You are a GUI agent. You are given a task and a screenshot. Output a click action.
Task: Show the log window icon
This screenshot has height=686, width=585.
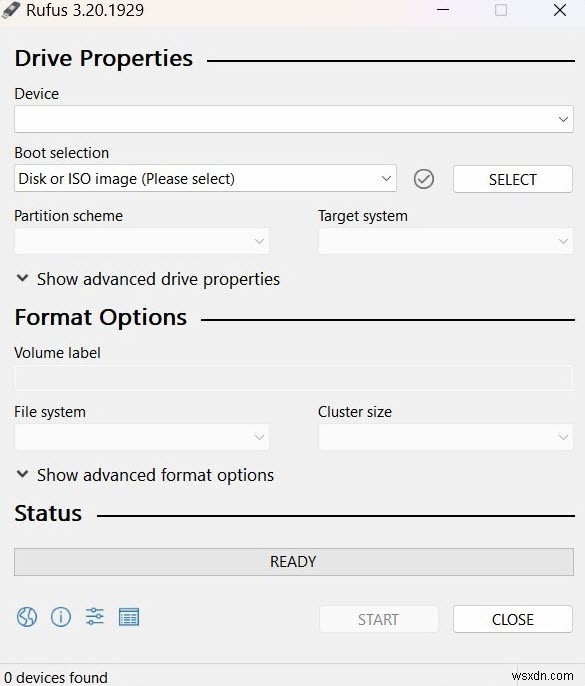[129, 617]
